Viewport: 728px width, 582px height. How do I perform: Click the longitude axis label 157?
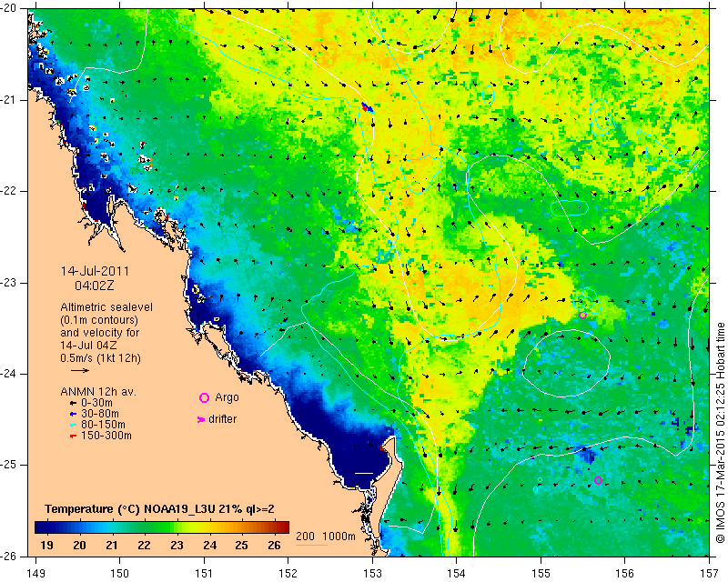tap(710, 574)
